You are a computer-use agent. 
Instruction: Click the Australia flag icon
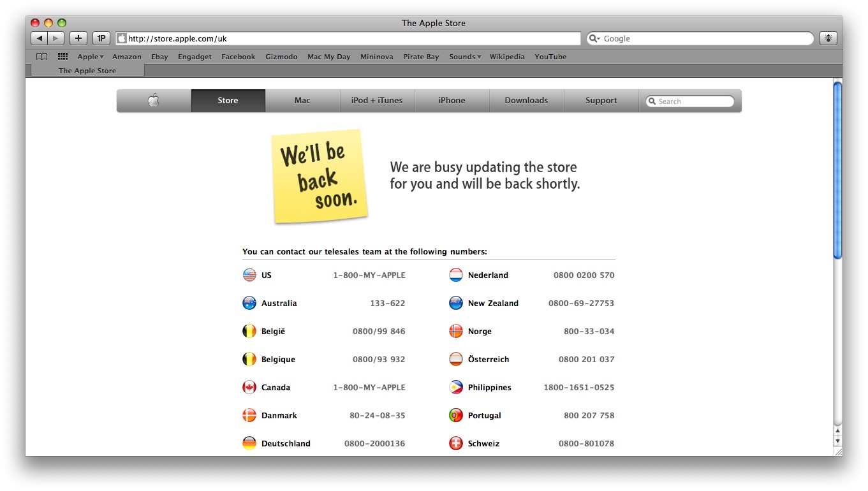249,304
